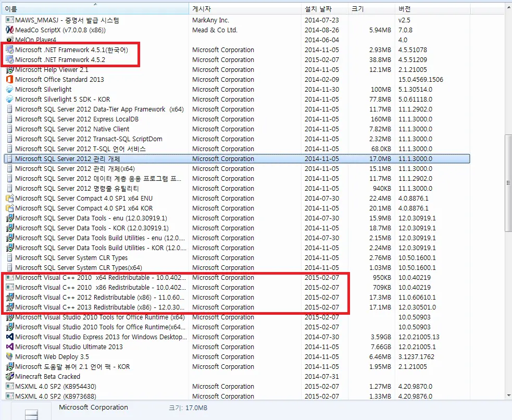Image resolution: width=512 pixels, height=420 pixels.
Task: Click the Microsoft .NET Framework 4.5.2 icon
Action: [10, 60]
